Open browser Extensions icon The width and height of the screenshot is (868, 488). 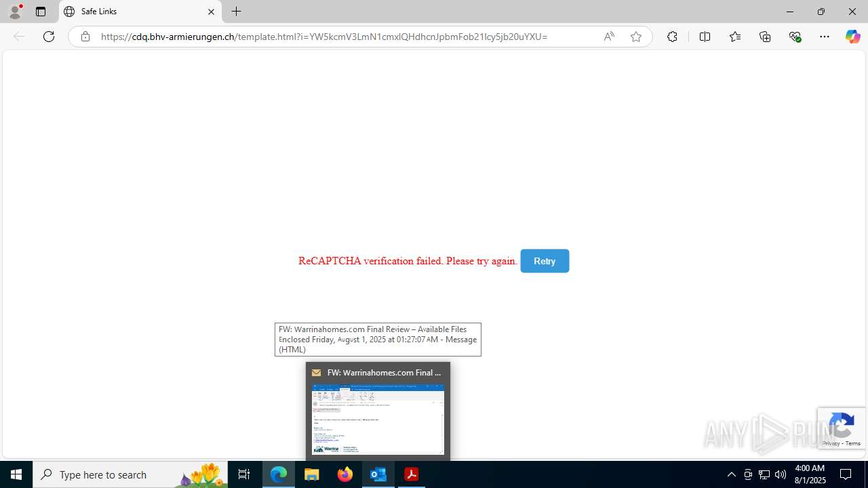(672, 37)
